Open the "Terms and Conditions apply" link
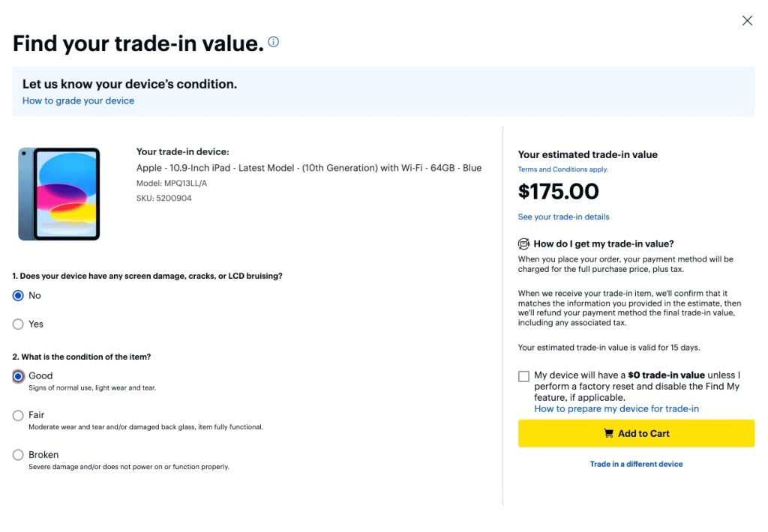The height and width of the screenshot is (532, 768). pos(563,169)
